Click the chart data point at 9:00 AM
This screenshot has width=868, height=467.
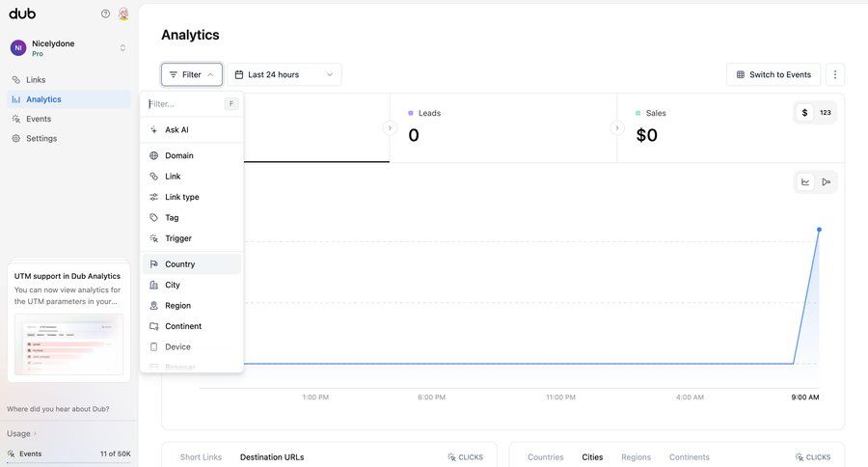click(819, 230)
